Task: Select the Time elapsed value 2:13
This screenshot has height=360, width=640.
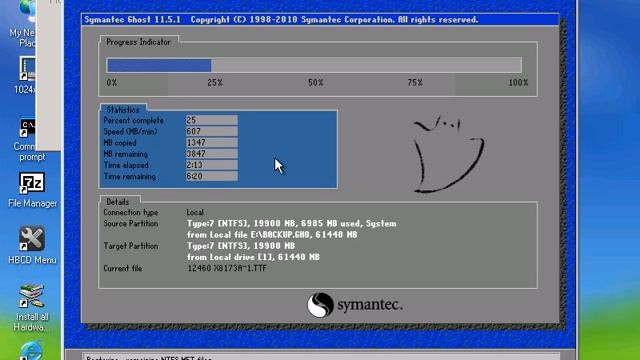Action: coord(211,165)
